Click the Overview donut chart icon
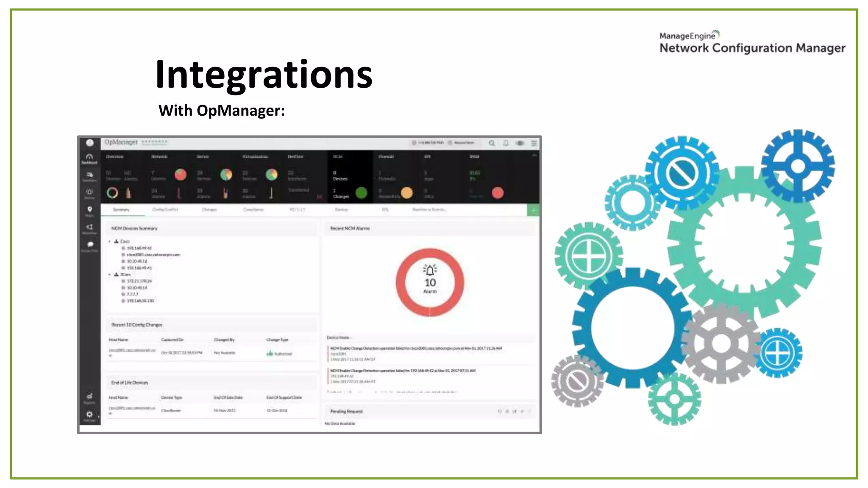Image resolution: width=868 pixels, height=488 pixels. pyautogui.click(x=112, y=193)
